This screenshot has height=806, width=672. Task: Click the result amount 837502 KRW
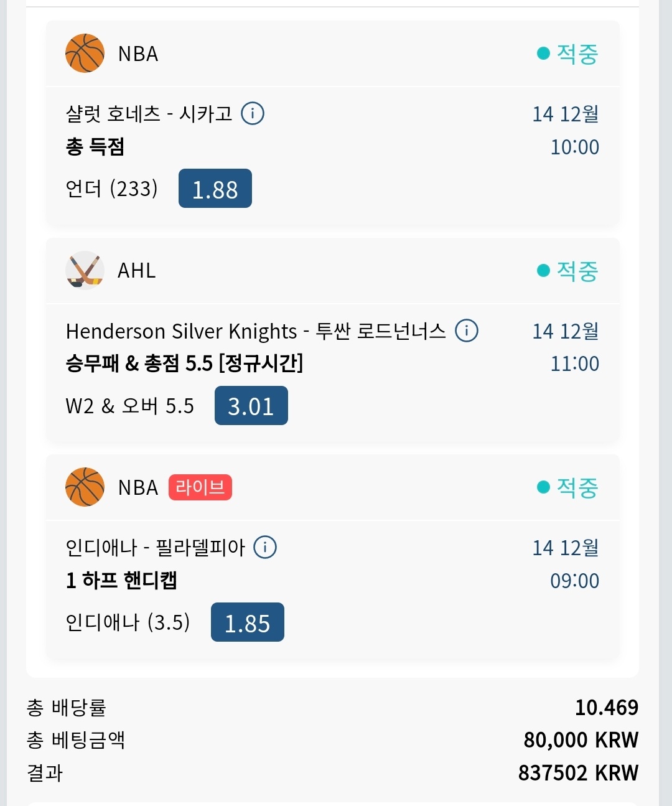click(578, 773)
